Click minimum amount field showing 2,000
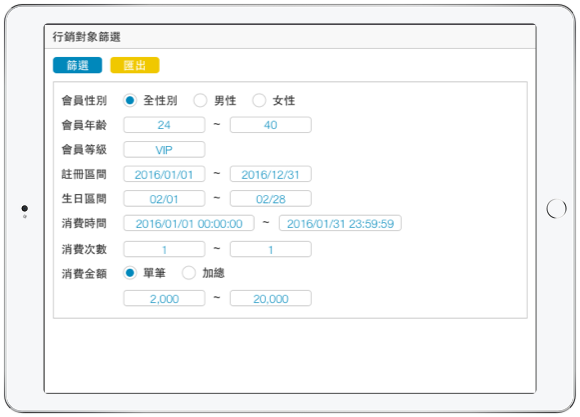This screenshot has height=417, width=580. click(164, 298)
